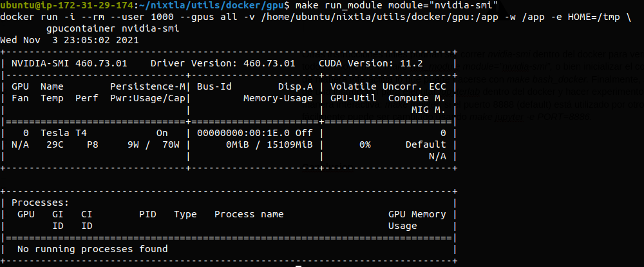Screen dimensions: 644x267
Task: Click the 0% GPU-Util value
Action: coord(365,144)
